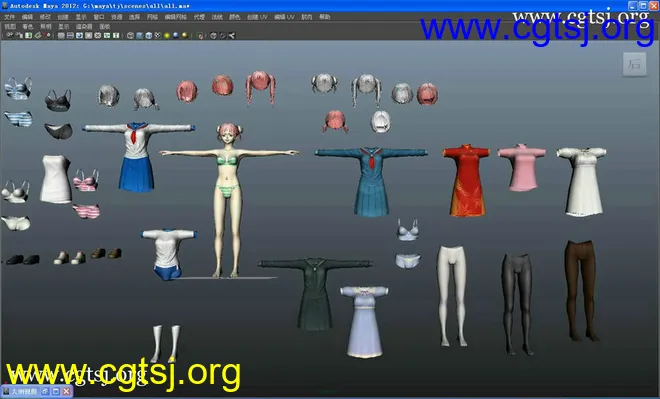Toggle the Gate Mask icon
Image resolution: width=660 pixels, height=399 pixels.
[x=88, y=35]
